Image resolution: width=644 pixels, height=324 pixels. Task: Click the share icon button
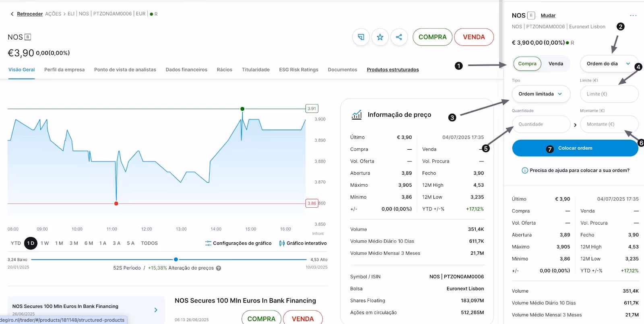click(399, 37)
